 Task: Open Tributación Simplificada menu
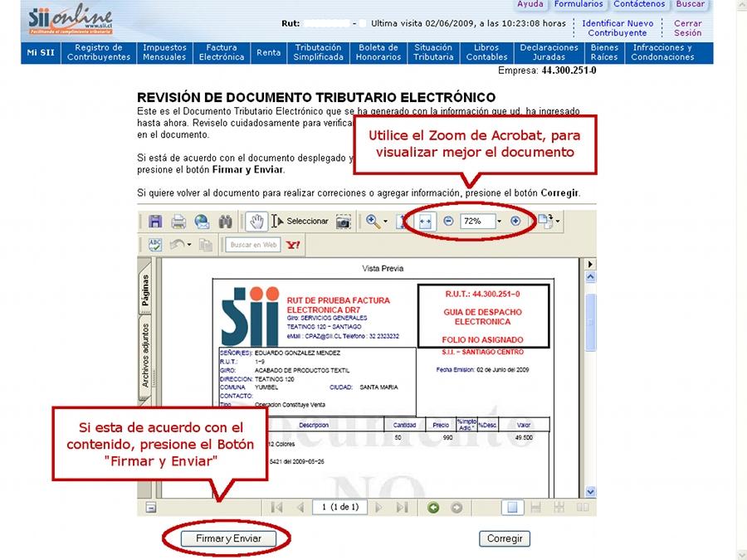click(318, 52)
